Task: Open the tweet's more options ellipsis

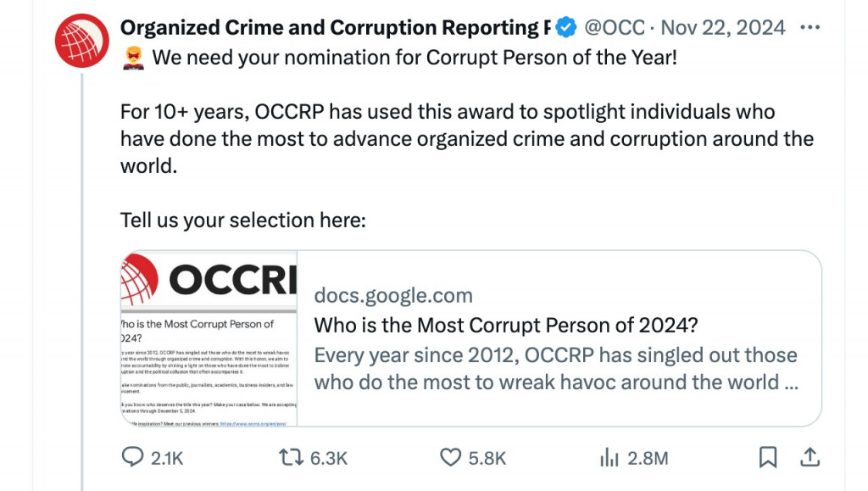Action: [x=810, y=28]
